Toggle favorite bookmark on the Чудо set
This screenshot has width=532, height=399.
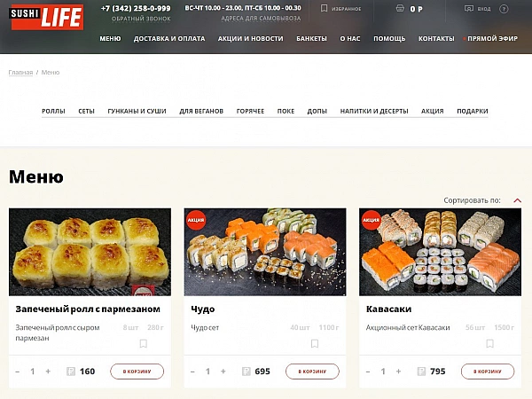tap(315, 344)
